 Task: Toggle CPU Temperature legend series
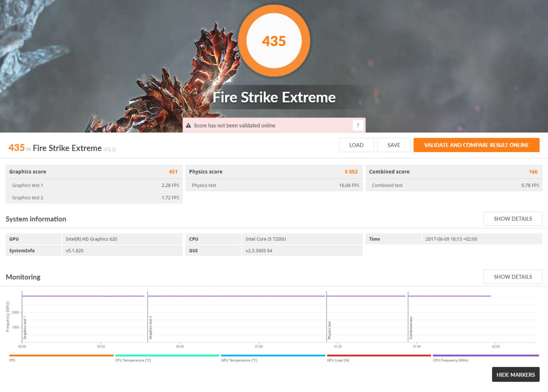pos(167,358)
